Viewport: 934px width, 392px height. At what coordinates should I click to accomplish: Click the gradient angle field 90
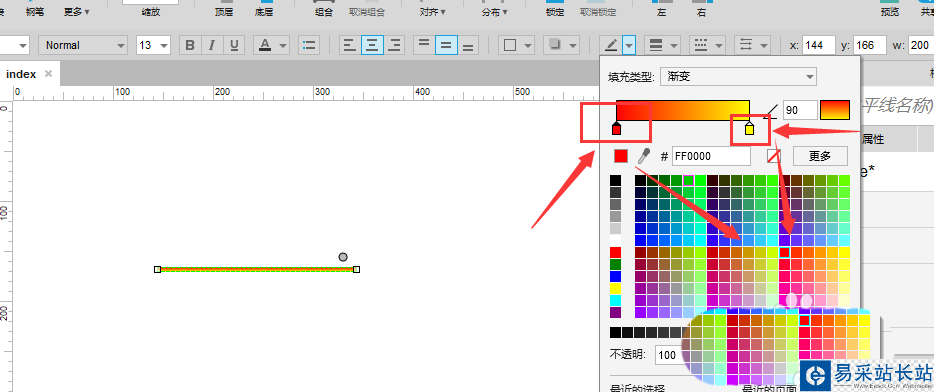point(800,110)
